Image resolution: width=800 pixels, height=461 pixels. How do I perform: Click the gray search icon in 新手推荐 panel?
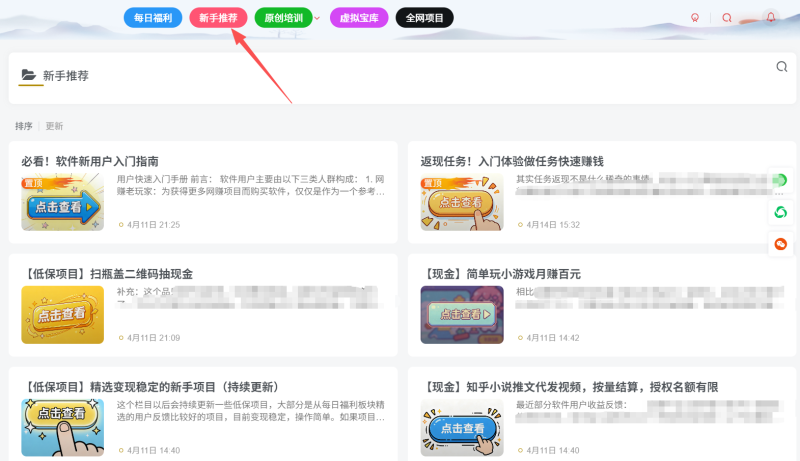tap(782, 67)
